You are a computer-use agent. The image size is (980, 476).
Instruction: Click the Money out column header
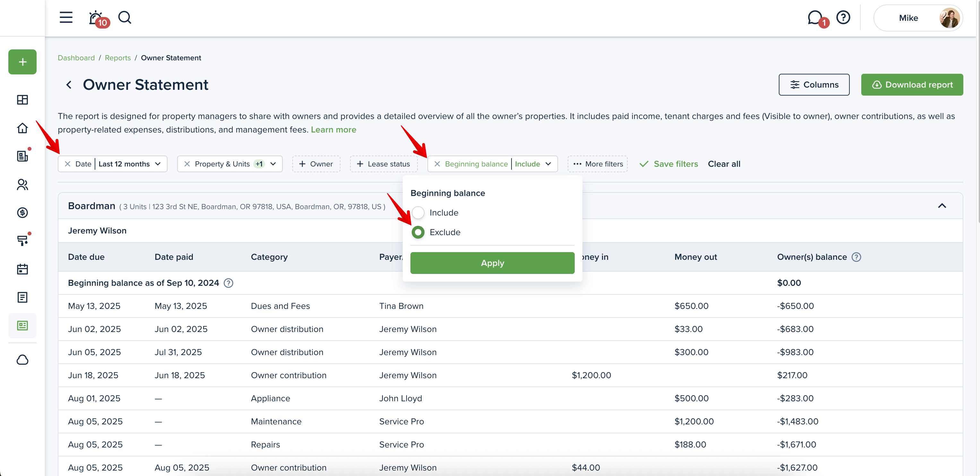tap(695, 257)
